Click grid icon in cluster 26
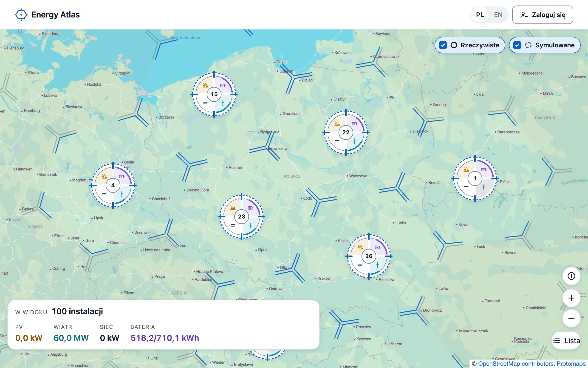Screen dimensions: 588x368 pos(360,265)
